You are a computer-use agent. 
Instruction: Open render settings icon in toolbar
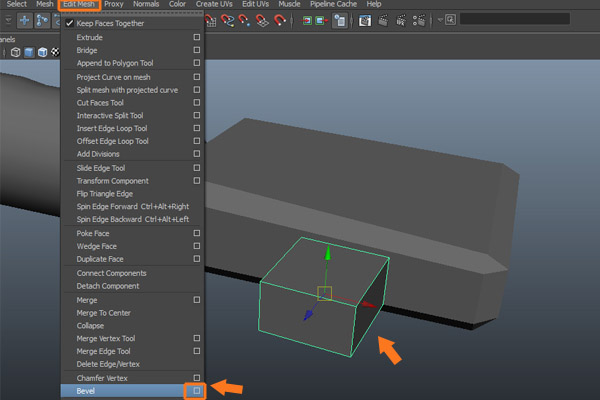(x=418, y=19)
